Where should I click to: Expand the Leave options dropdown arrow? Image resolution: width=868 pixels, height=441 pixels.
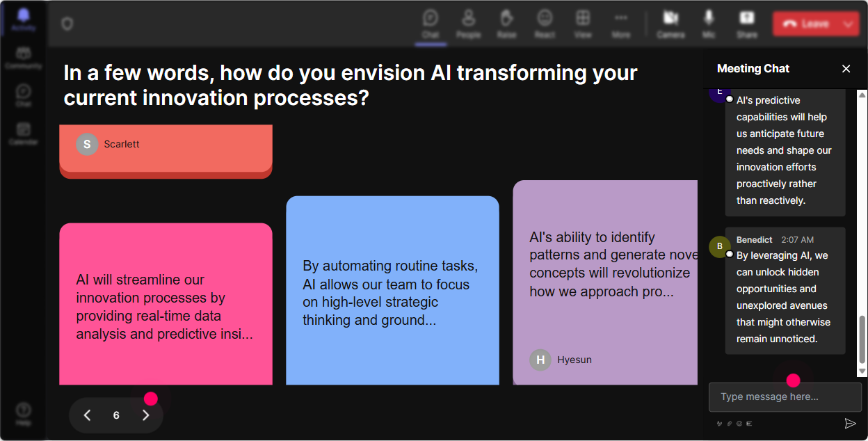coord(848,24)
